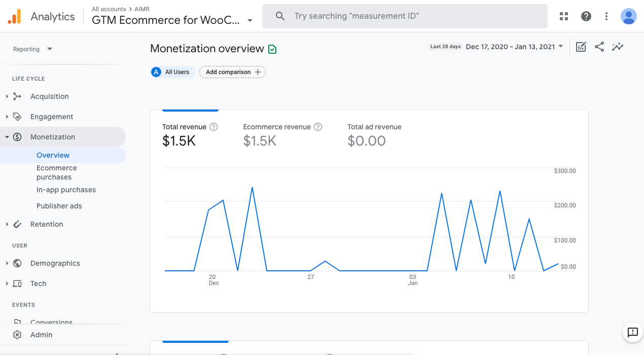Click the Acquisition sidebar icon
The height and width of the screenshot is (355, 644).
17,96
